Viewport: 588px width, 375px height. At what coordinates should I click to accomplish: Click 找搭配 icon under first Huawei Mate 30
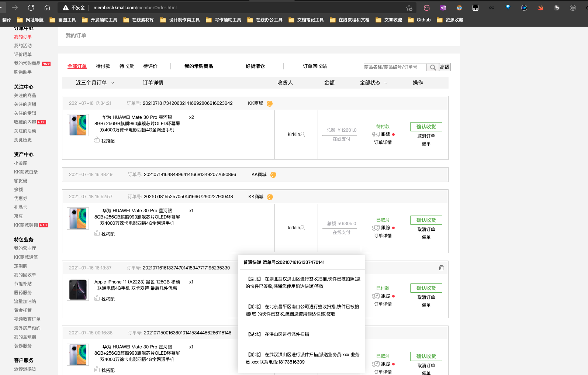pyautogui.click(x=97, y=140)
